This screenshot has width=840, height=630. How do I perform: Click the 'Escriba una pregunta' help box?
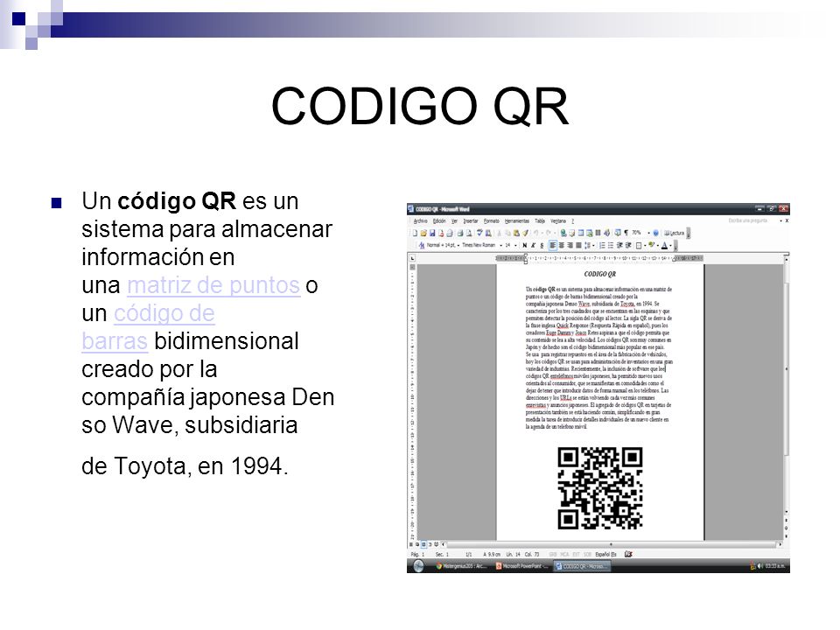pyautogui.click(x=748, y=220)
